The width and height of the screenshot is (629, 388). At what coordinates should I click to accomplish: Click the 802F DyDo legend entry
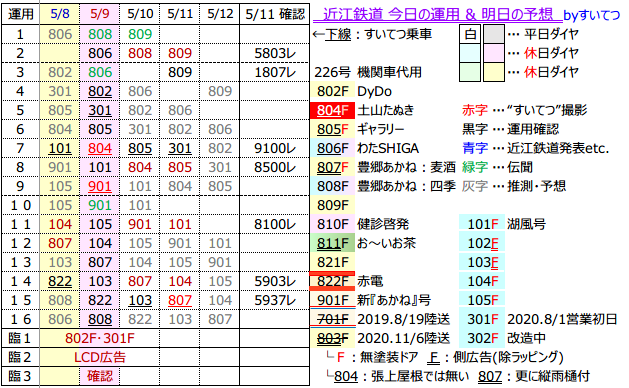click(332, 91)
